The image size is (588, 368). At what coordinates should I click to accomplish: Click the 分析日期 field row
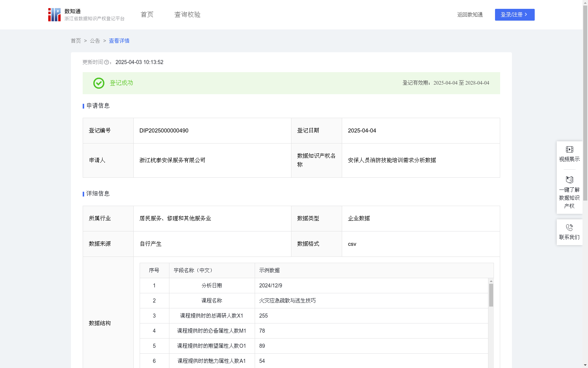[314, 286]
